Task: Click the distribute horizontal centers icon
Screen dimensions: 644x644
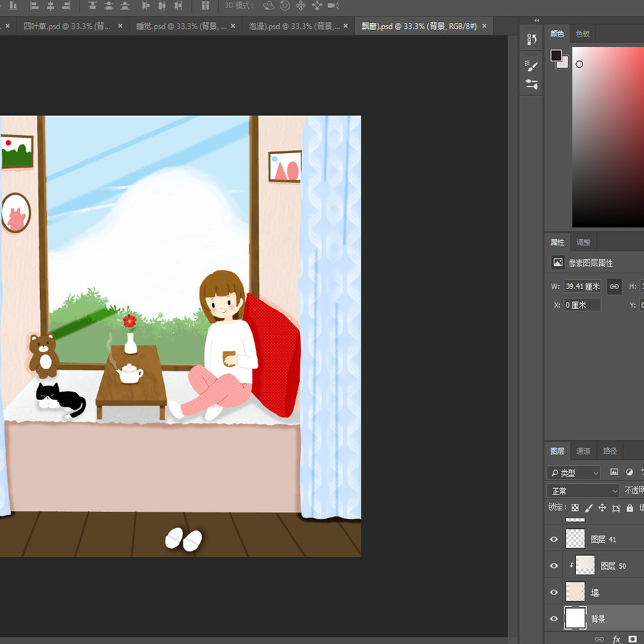Action: [162, 5]
